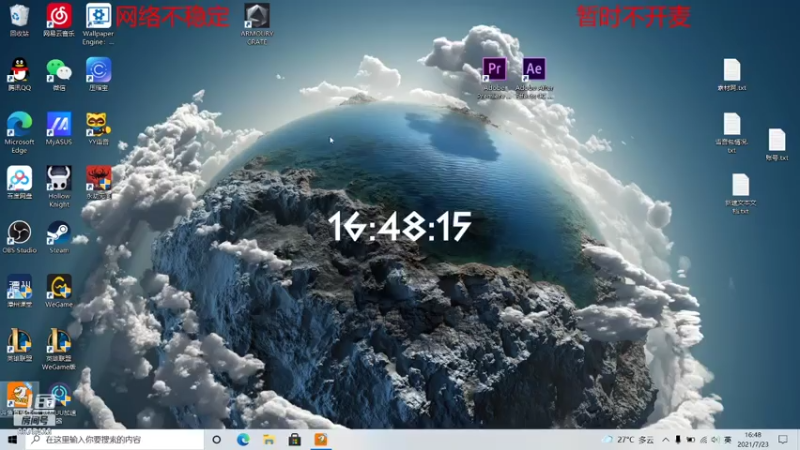Launch WeChat green chat icon
The height and width of the screenshot is (450, 800).
(59, 75)
